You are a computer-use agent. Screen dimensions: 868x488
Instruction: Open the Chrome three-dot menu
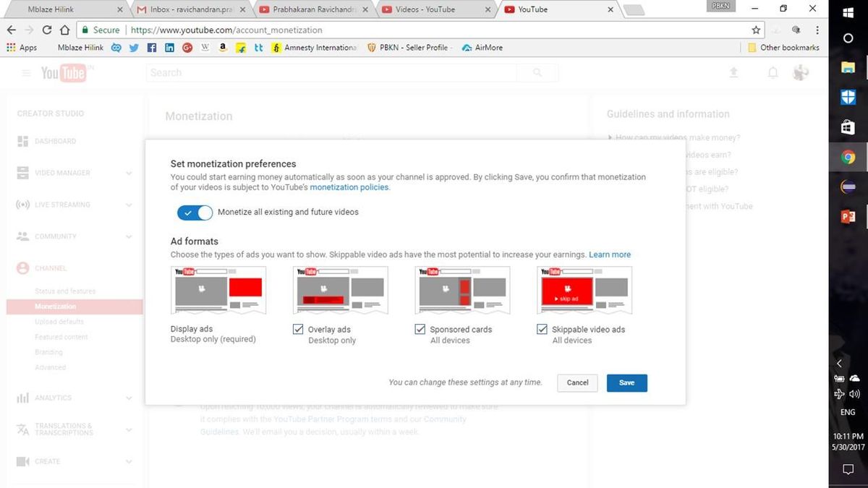click(817, 30)
